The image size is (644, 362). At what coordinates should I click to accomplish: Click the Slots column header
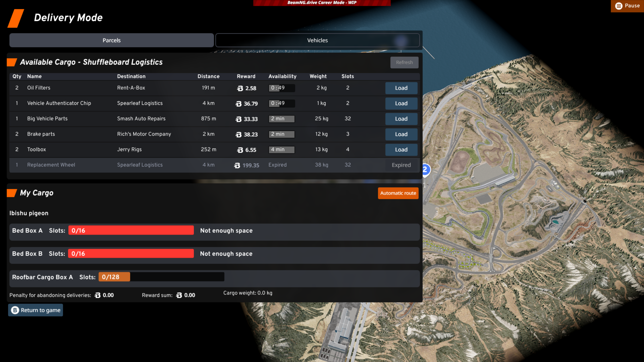[348, 76]
